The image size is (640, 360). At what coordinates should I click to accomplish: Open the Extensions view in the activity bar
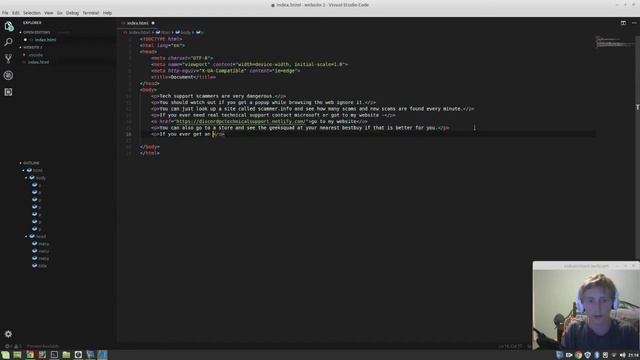8,92
